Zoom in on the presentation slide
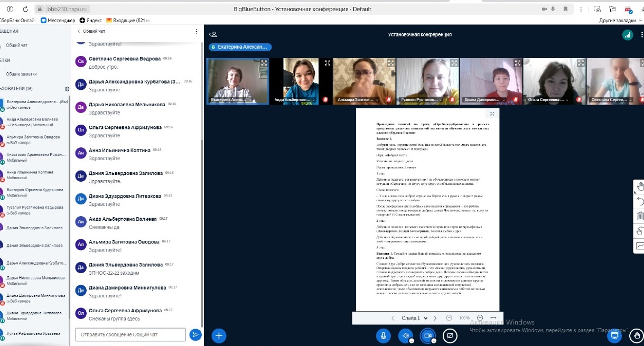 480,318
